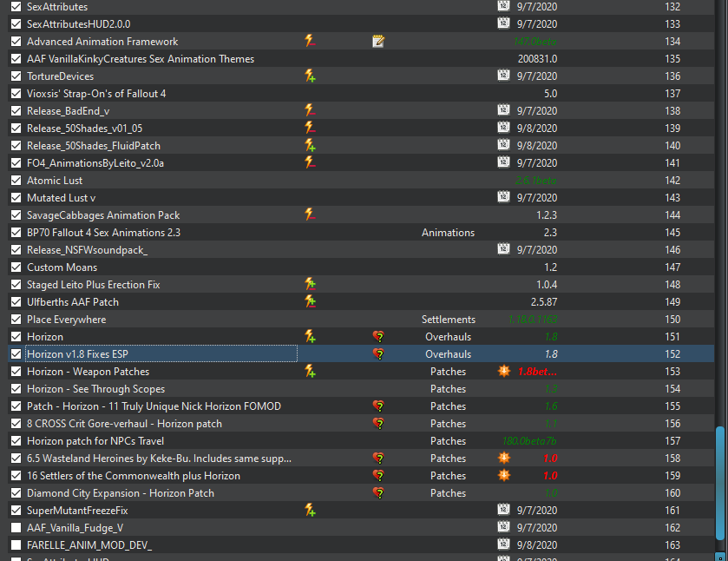Select the Horizon v1.8 Fixes ESP mod name
This screenshot has width=728, height=561.
coord(77,354)
